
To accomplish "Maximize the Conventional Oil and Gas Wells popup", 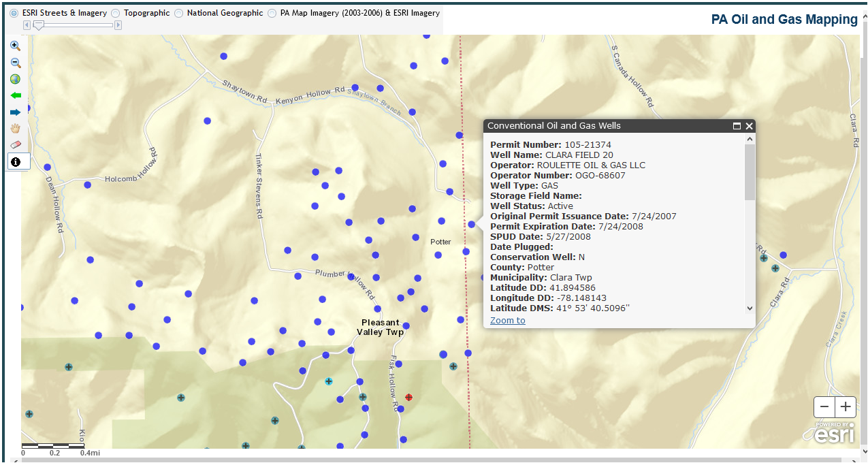I will point(737,126).
